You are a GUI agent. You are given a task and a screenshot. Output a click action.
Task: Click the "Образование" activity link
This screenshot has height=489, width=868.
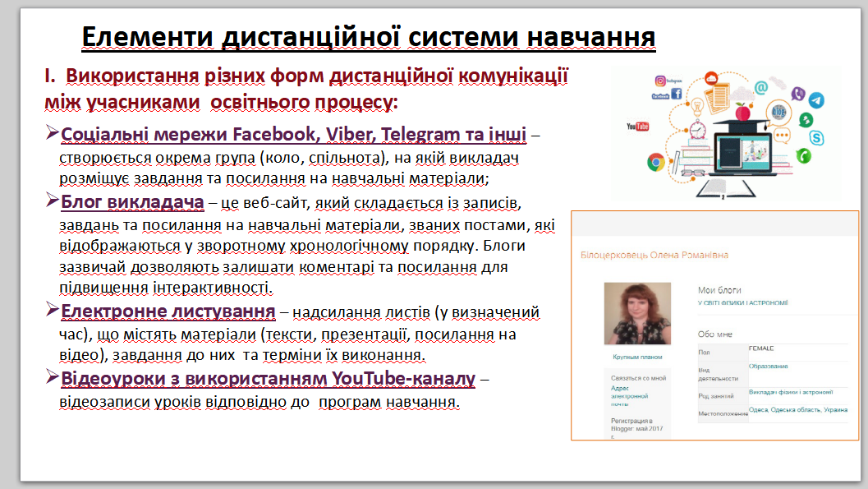[x=769, y=366]
